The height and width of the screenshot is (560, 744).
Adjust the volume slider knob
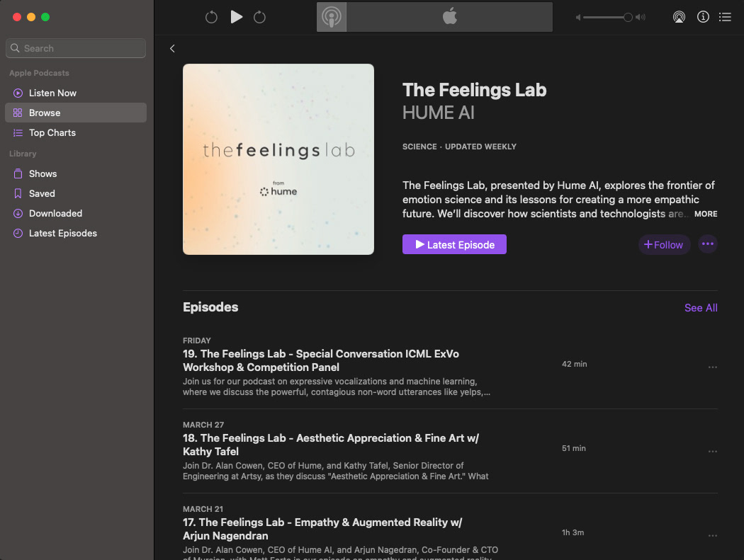628,18
